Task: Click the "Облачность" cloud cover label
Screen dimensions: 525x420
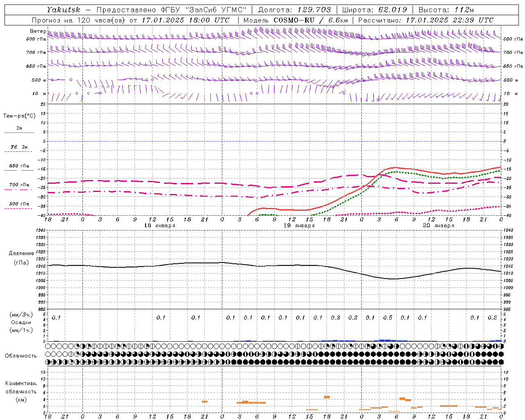Action: [x=21, y=356]
